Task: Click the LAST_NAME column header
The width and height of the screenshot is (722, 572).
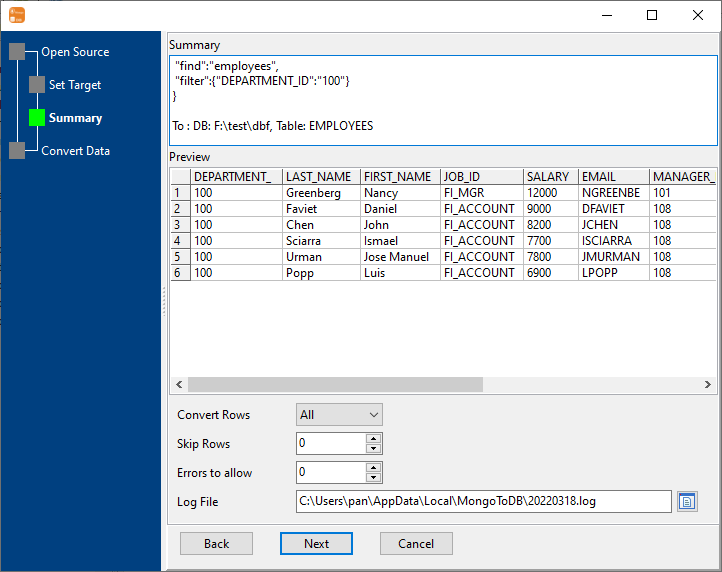Action: point(320,177)
